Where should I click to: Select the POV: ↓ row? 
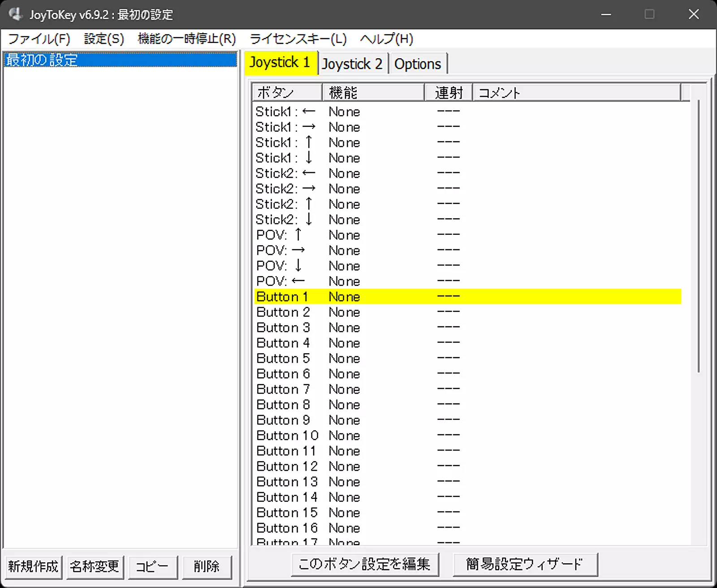tap(468, 266)
